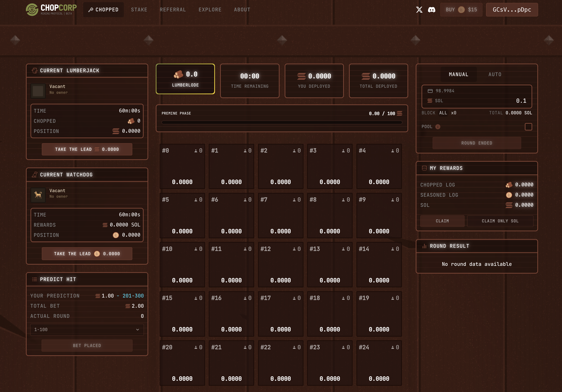Enable the Pool checkbox

point(528,127)
